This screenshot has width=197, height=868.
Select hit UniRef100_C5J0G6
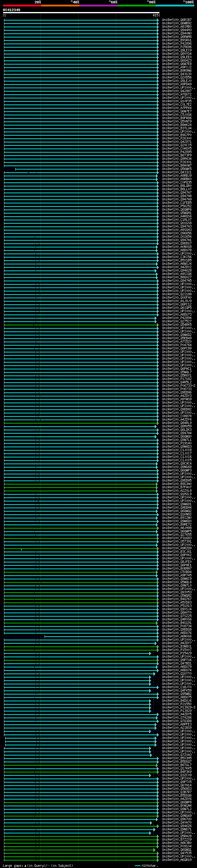point(176,115)
